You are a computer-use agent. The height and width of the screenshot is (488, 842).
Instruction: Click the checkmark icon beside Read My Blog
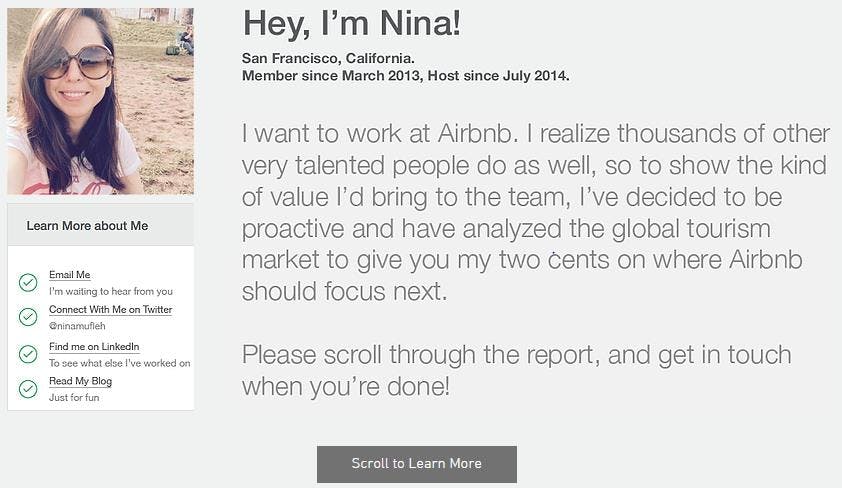pos(28,389)
